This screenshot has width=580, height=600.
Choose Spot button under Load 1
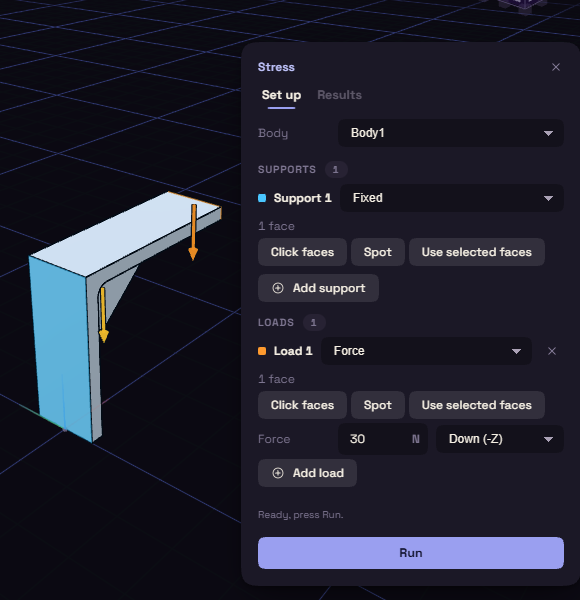click(x=378, y=405)
